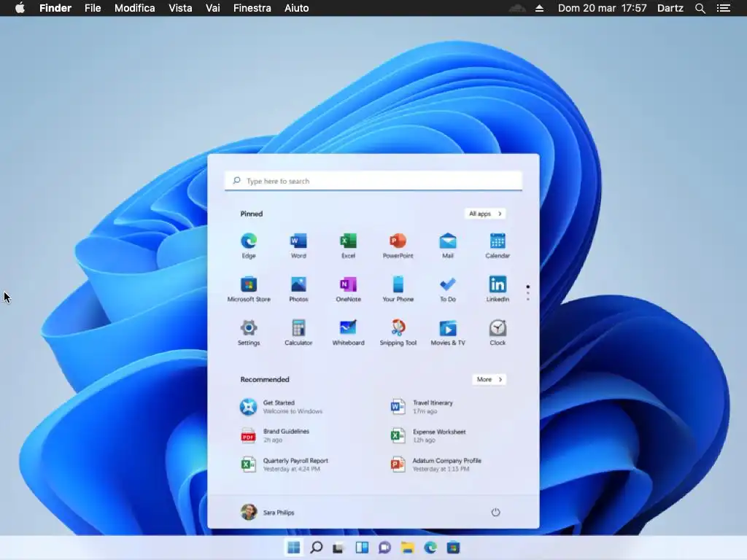Open Widgets from the taskbar
This screenshot has width=747, height=560.
point(362,548)
